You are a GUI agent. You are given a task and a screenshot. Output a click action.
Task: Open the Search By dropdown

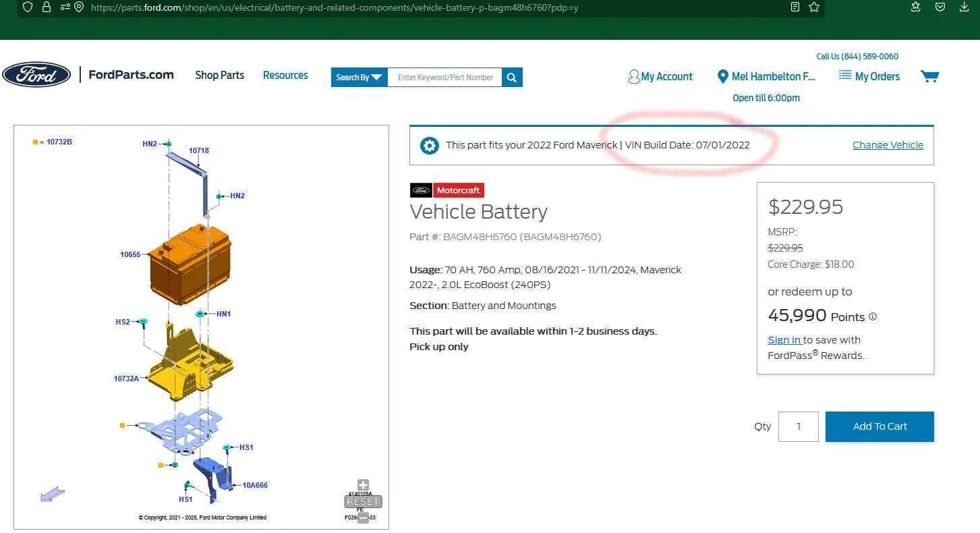[x=359, y=78]
